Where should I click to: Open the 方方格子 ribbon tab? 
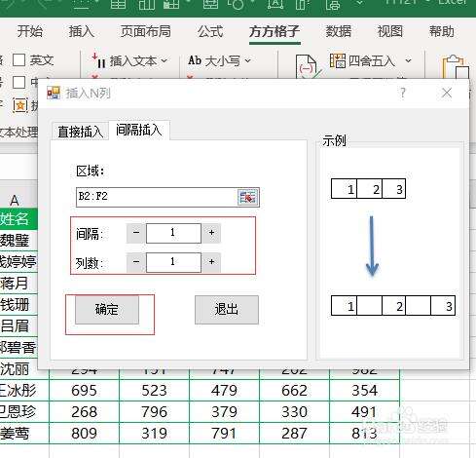[x=275, y=31]
